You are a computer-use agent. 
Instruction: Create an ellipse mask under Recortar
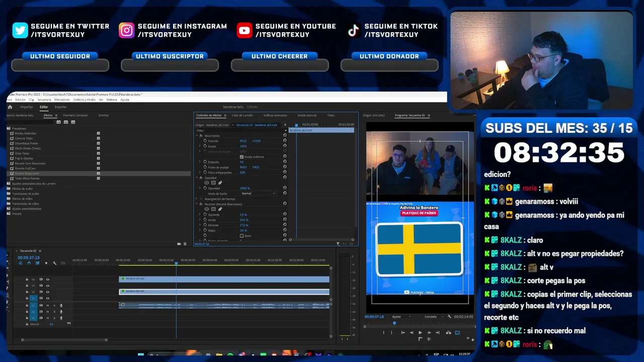tap(207, 209)
